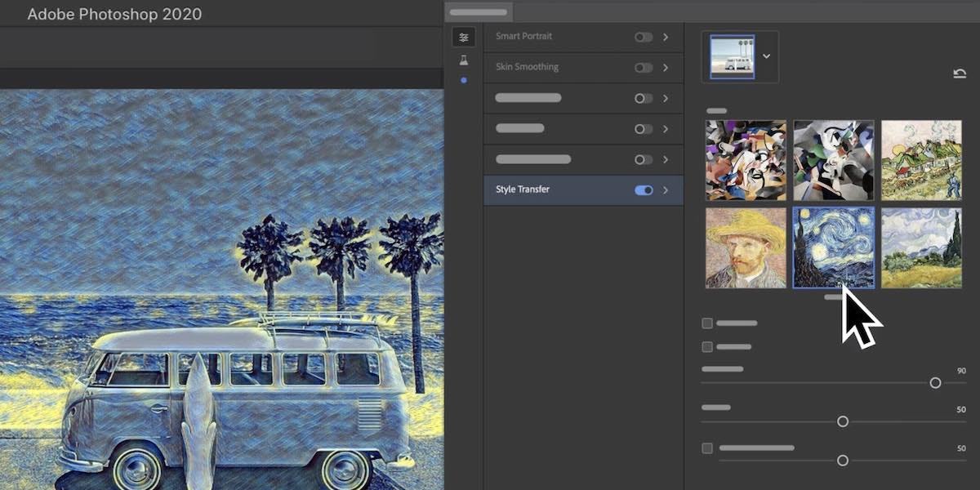The image size is (980, 490).
Task: Open the preview thumbnail dropdown arrow
Action: (766, 56)
